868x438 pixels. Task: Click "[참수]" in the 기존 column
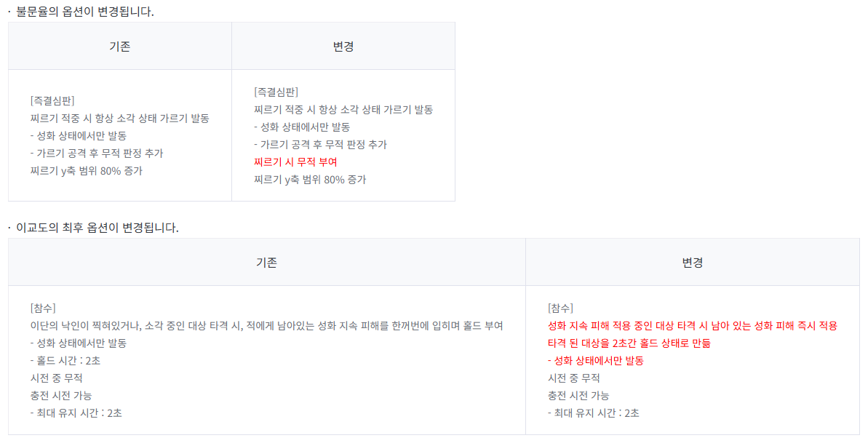pos(43,308)
